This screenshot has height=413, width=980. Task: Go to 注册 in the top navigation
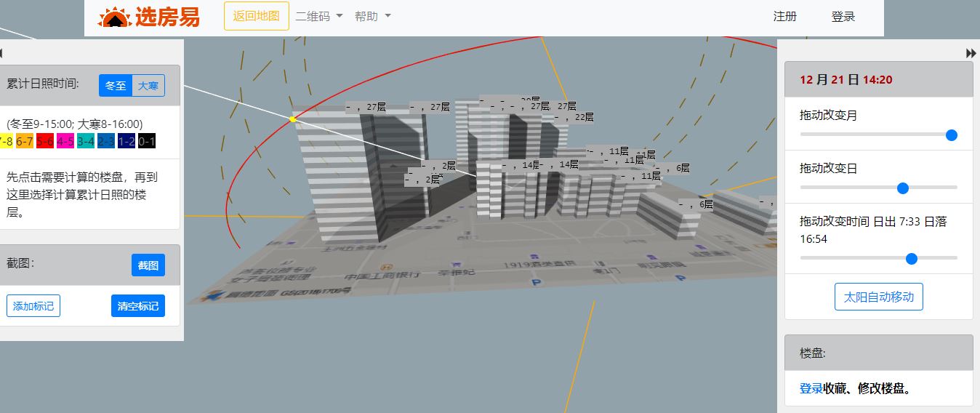(x=785, y=16)
